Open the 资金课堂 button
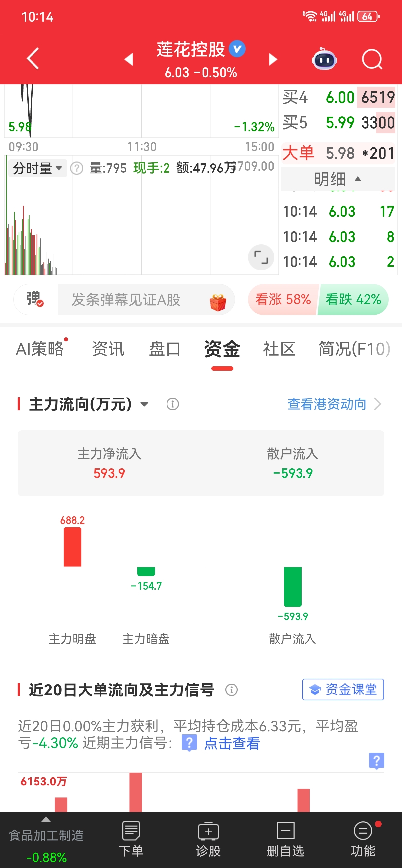Image resolution: width=402 pixels, height=868 pixels. [x=343, y=689]
